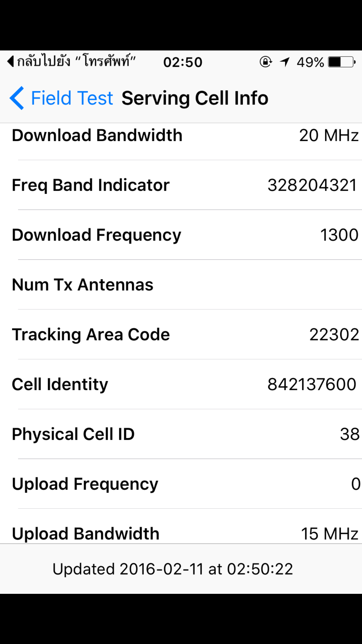362x644 pixels.
Task: Tap the rotation lock status icon
Action: (x=266, y=62)
